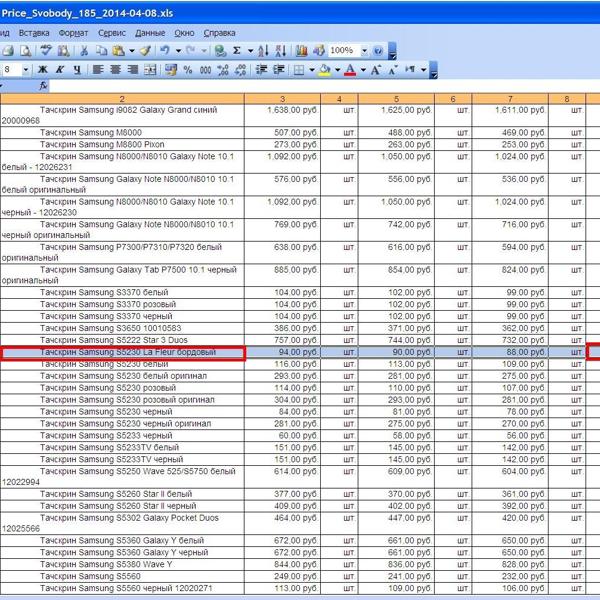
Task: Open Excel Help question mark icon
Action: click(x=378, y=51)
